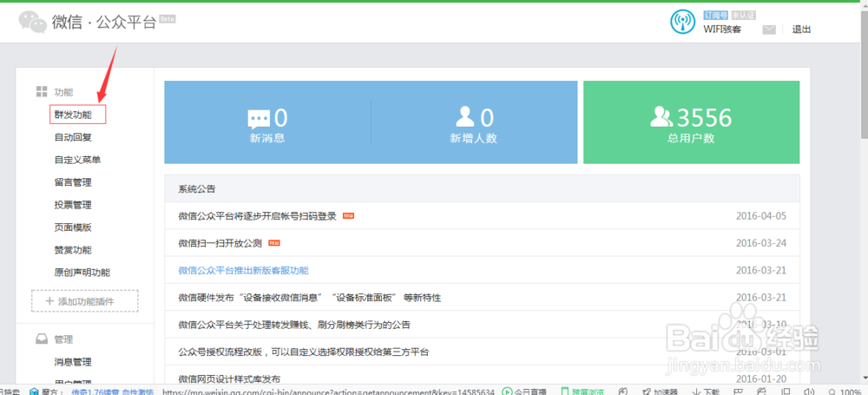Screen dimensions: 868x395
Task: Click the 新消息 count 0
Action: 281,117
